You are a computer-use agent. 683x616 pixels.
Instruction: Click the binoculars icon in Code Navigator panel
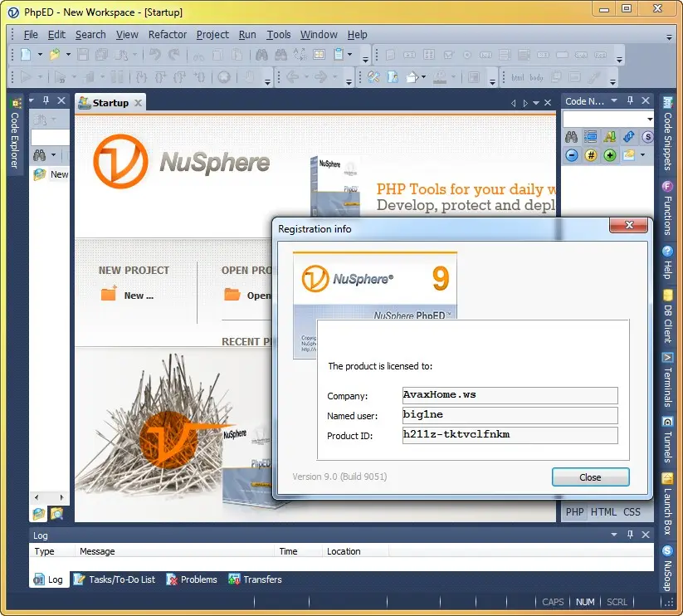coord(572,137)
